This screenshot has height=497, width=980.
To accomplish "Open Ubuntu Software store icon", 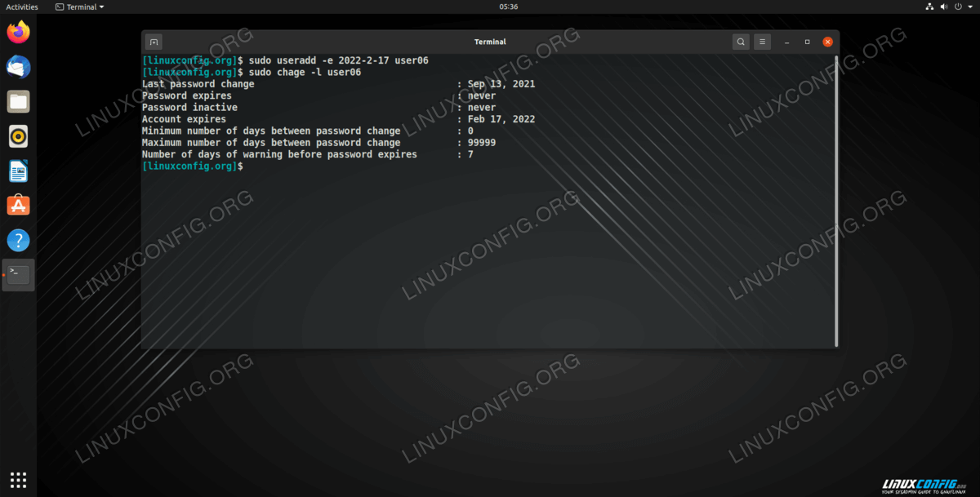I will (18, 206).
